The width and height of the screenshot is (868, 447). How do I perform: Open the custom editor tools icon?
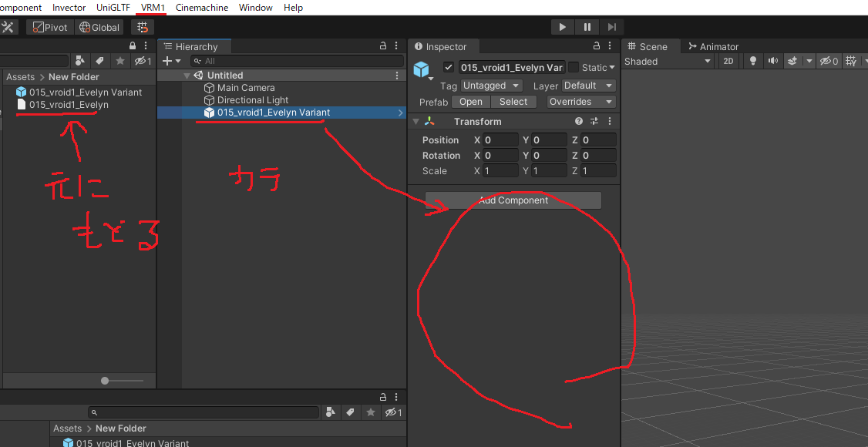(8, 27)
